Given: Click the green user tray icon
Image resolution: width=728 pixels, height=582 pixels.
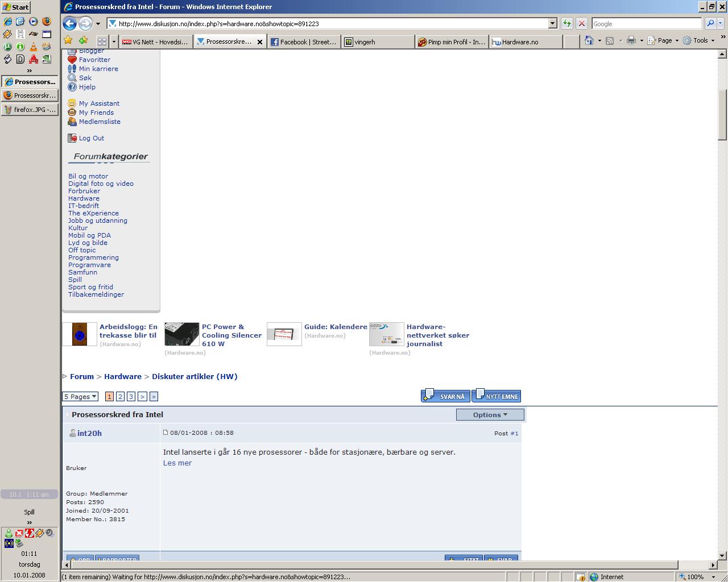Looking at the screenshot, I should coord(9,533).
